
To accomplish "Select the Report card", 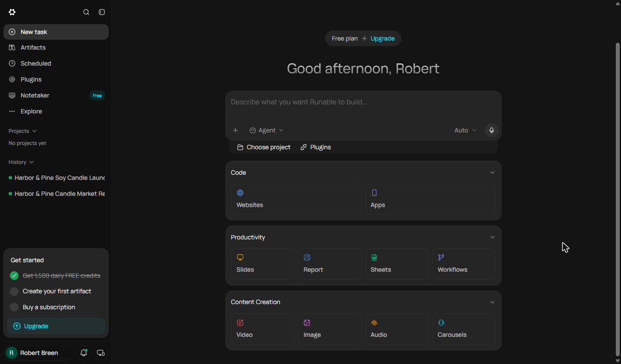I will [x=330, y=264].
